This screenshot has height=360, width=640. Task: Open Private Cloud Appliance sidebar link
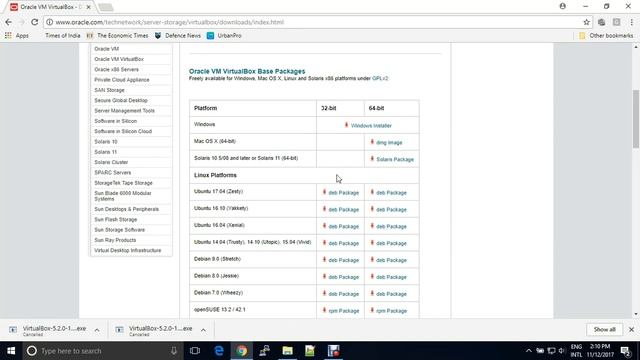tap(122, 80)
